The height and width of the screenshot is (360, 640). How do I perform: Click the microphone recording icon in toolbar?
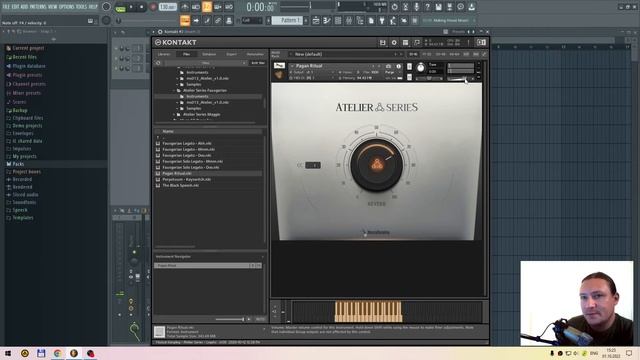coord(416,7)
